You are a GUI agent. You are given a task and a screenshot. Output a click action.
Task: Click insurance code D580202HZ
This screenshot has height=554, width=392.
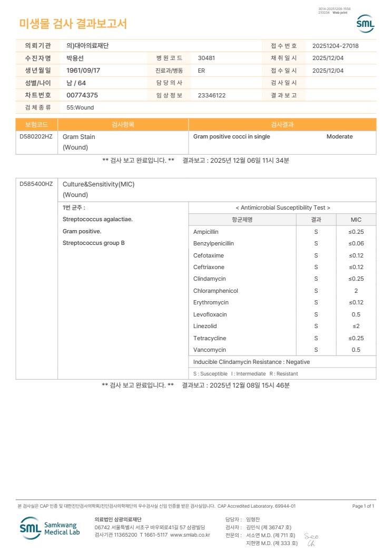pos(36,136)
